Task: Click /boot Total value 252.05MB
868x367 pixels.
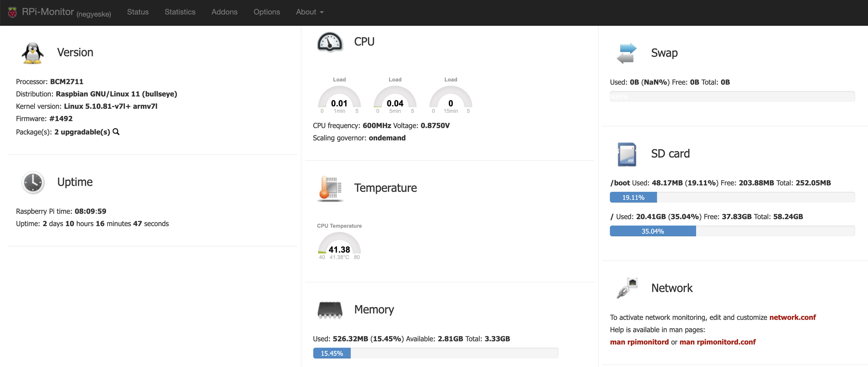Action: tap(813, 183)
